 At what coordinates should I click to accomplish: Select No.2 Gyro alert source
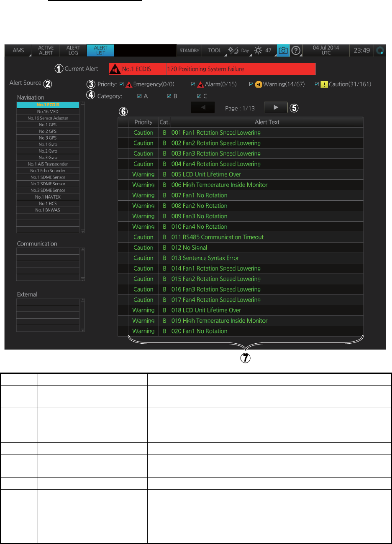pyautogui.click(x=48, y=151)
